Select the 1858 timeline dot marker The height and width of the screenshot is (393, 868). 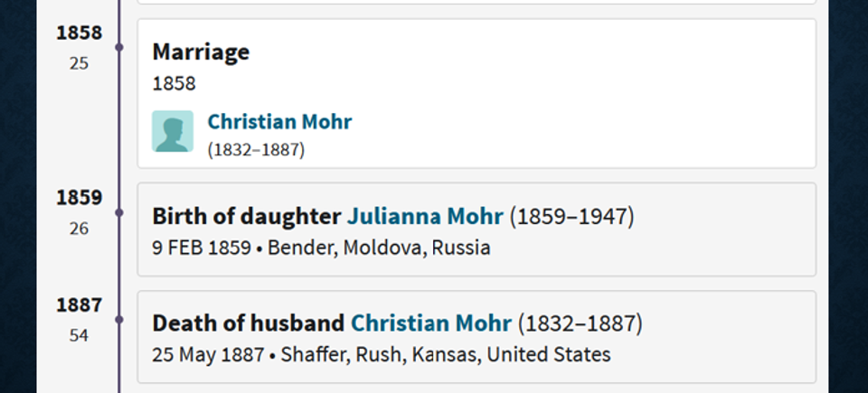tap(119, 48)
